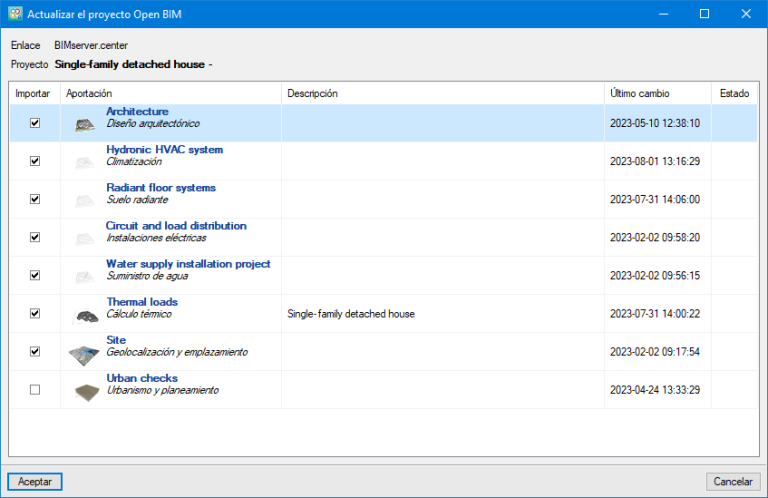Image resolution: width=768 pixels, height=498 pixels.
Task: Click the 'Cálculo térmico' subtitle
Action: [139, 314]
